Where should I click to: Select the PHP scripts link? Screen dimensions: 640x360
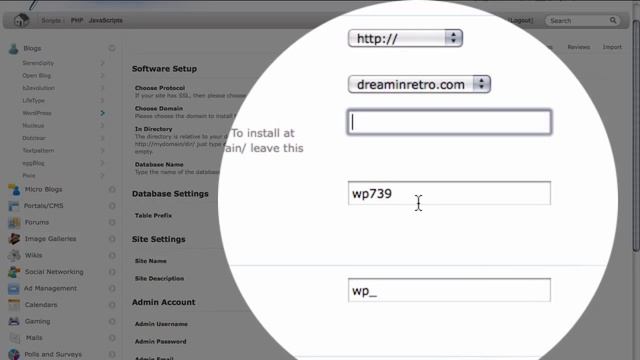(x=77, y=20)
